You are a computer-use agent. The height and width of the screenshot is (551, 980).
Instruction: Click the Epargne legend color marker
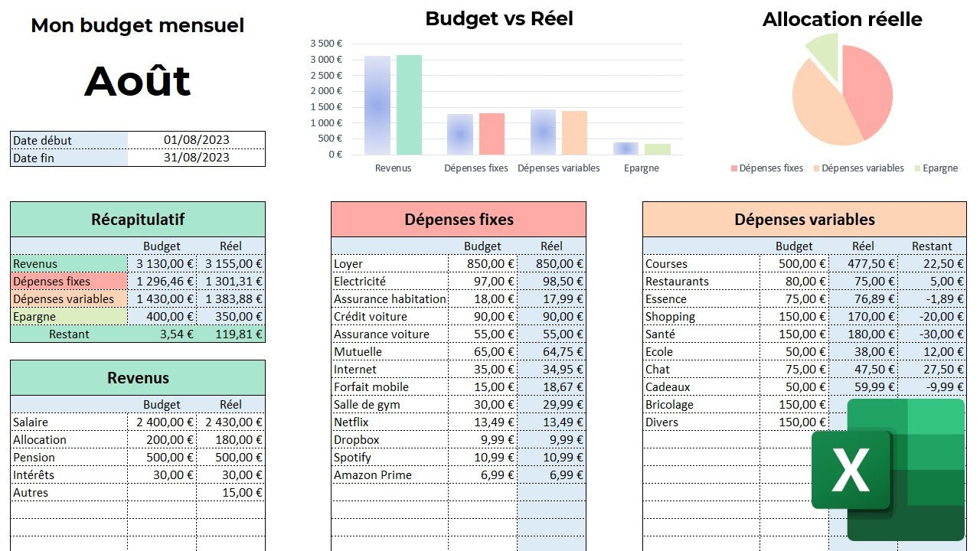tap(916, 168)
